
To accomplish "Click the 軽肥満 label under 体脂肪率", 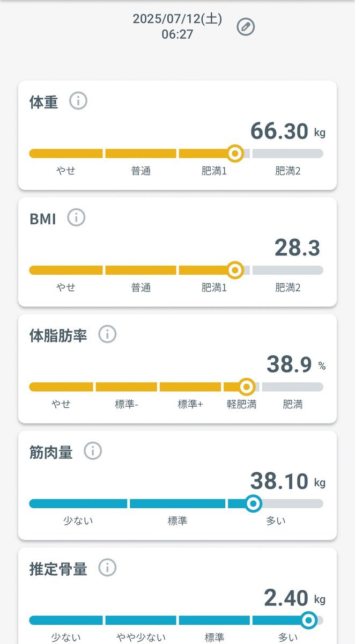I will 241,404.
